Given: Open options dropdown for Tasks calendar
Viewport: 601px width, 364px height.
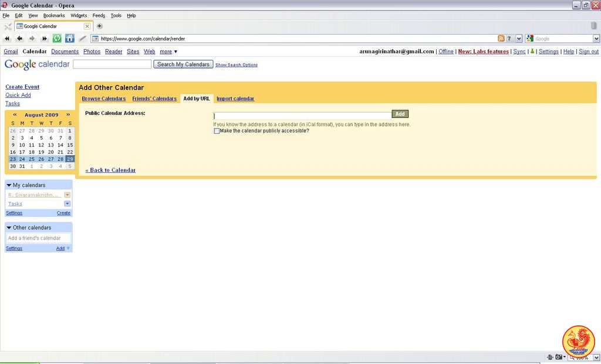Looking at the screenshot, I should 67,203.
